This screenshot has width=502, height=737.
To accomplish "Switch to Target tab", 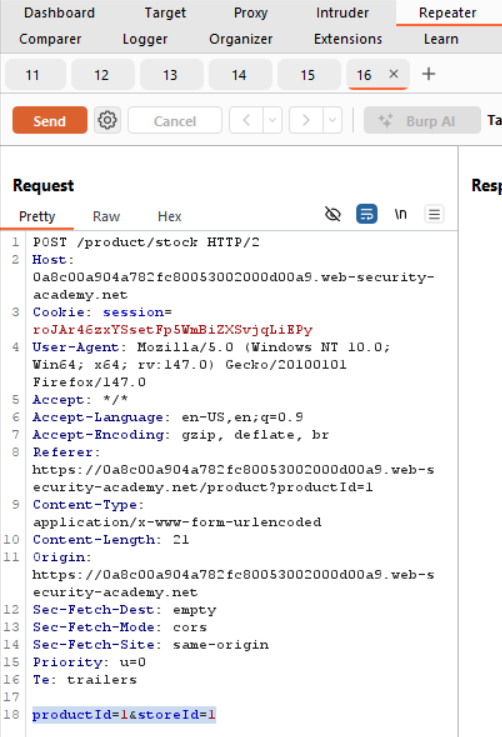I will tap(165, 13).
